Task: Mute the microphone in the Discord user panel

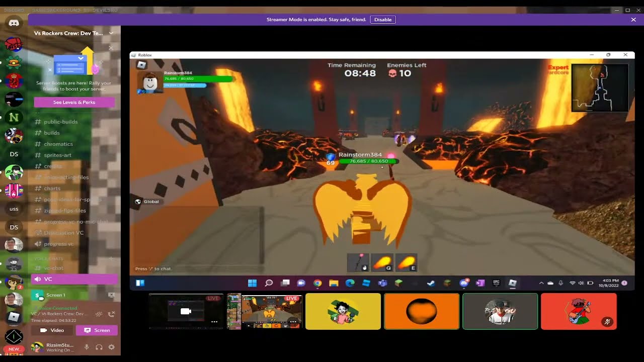Action: click(87, 347)
